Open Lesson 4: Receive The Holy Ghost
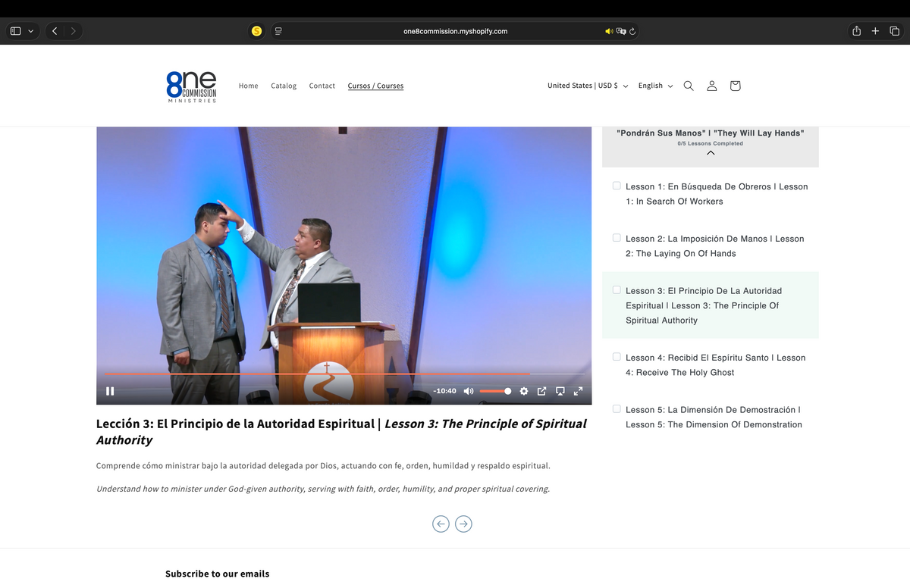Viewport: 910px width, 588px height. (x=716, y=365)
